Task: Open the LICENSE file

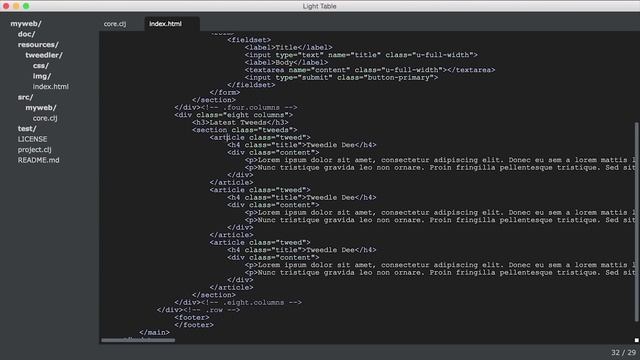Action: [32, 139]
